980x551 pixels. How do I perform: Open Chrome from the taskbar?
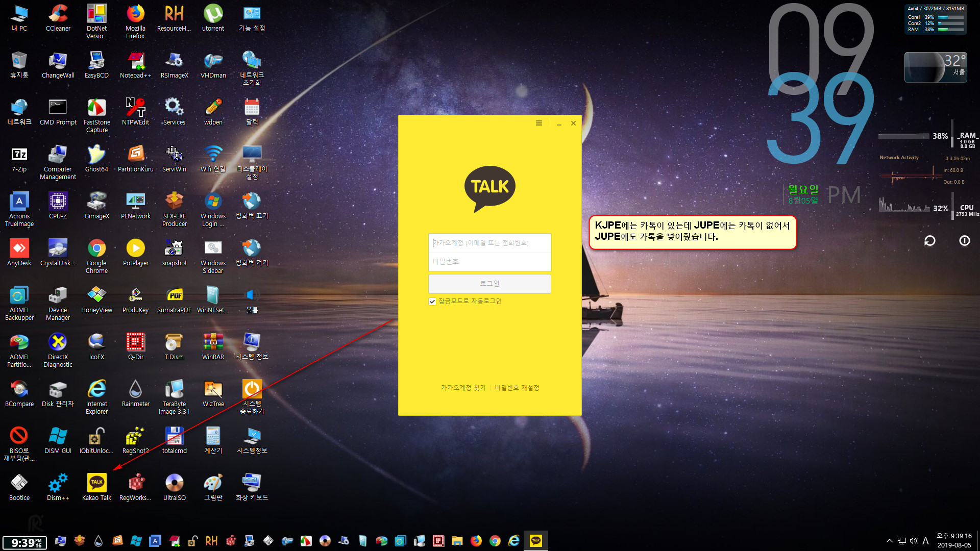(495, 541)
